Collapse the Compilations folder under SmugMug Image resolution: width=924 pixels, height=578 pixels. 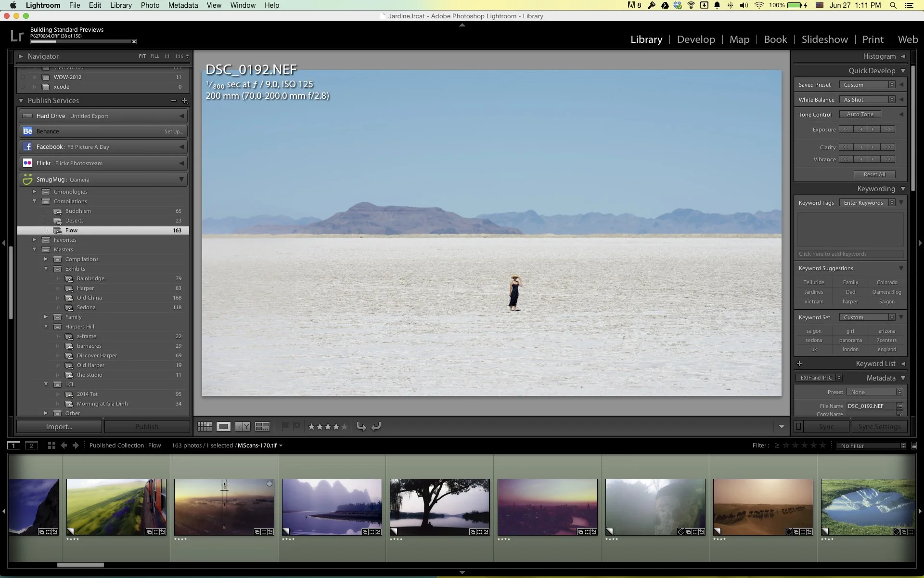35,201
